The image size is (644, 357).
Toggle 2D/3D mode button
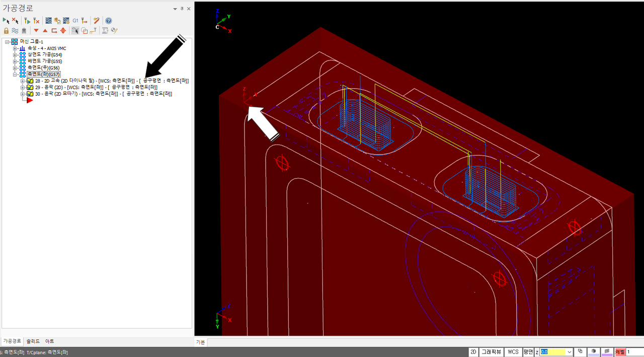(473, 352)
